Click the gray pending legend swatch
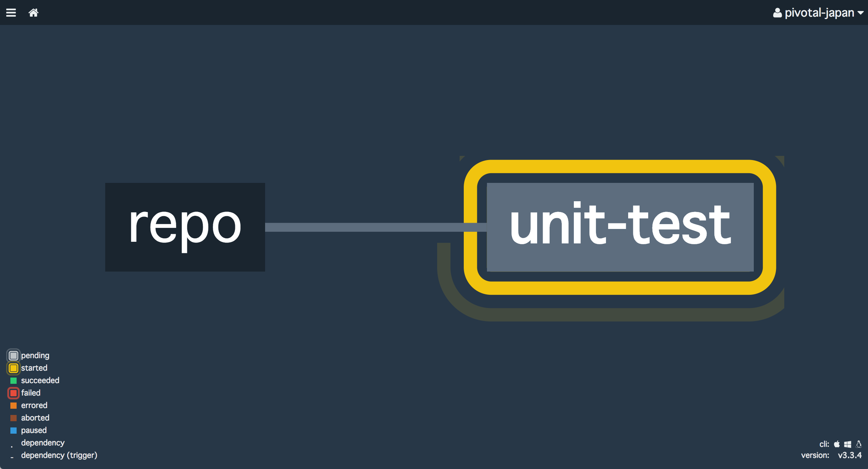This screenshot has width=868, height=469. (x=13, y=355)
